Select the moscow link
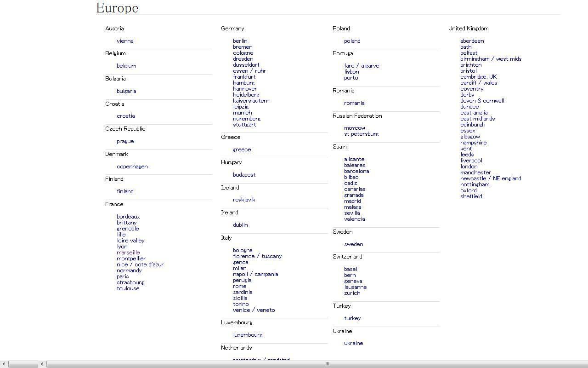Screen dimensions: 588x368 point(355,128)
